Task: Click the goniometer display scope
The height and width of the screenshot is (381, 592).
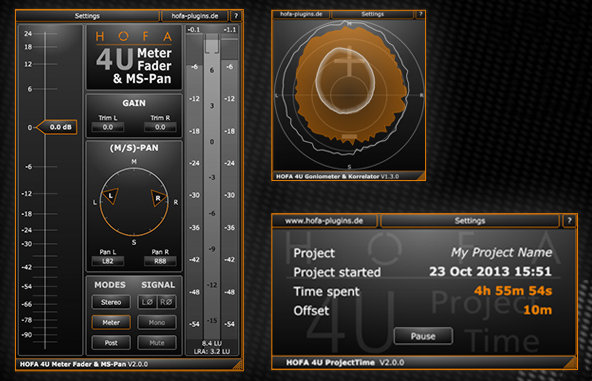Action: coord(348,95)
